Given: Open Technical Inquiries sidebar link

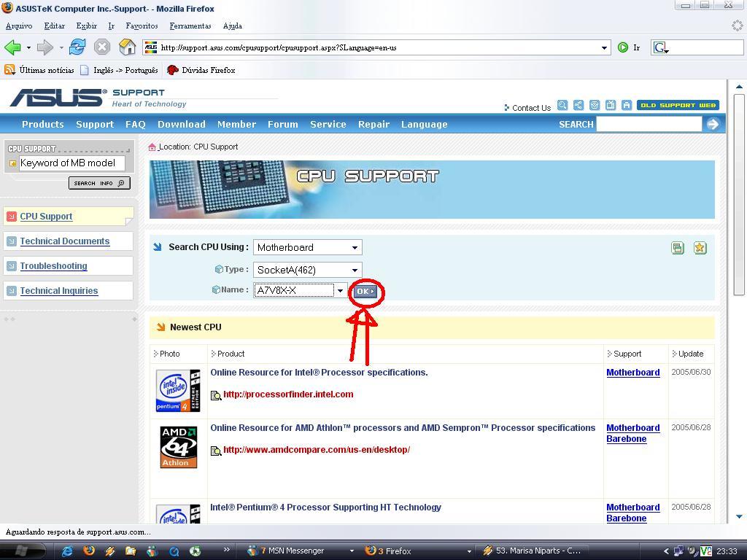Looking at the screenshot, I should point(58,291).
